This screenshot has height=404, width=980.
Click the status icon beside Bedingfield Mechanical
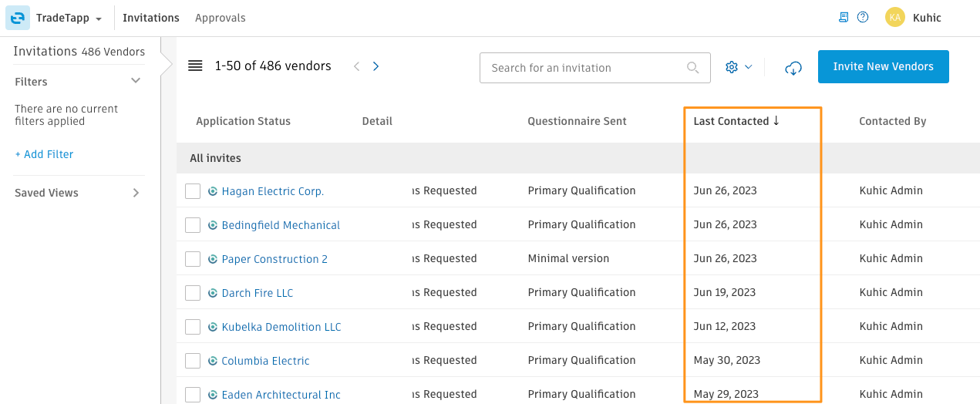point(213,225)
